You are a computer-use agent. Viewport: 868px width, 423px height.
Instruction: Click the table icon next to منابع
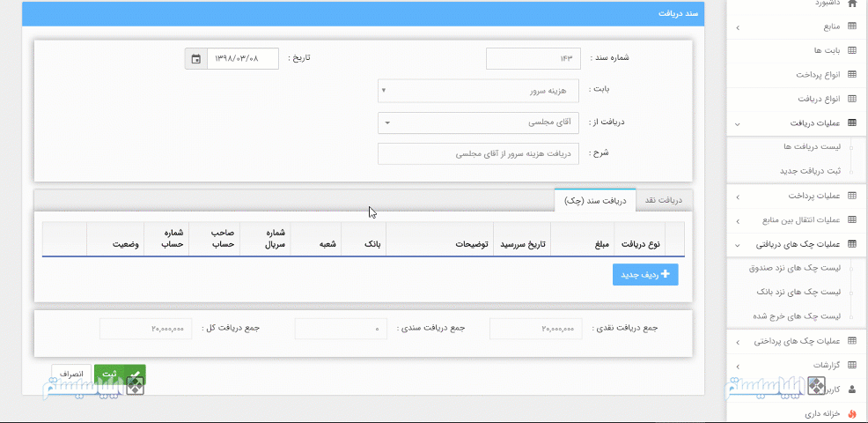point(852,26)
